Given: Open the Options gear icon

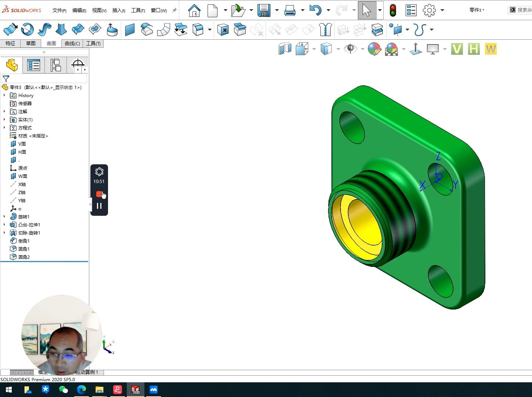Looking at the screenshot, I should [x=429, y=10].
